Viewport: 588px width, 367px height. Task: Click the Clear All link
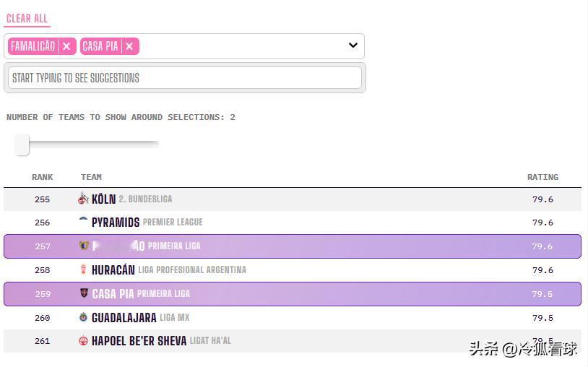(x=27, y=19)
